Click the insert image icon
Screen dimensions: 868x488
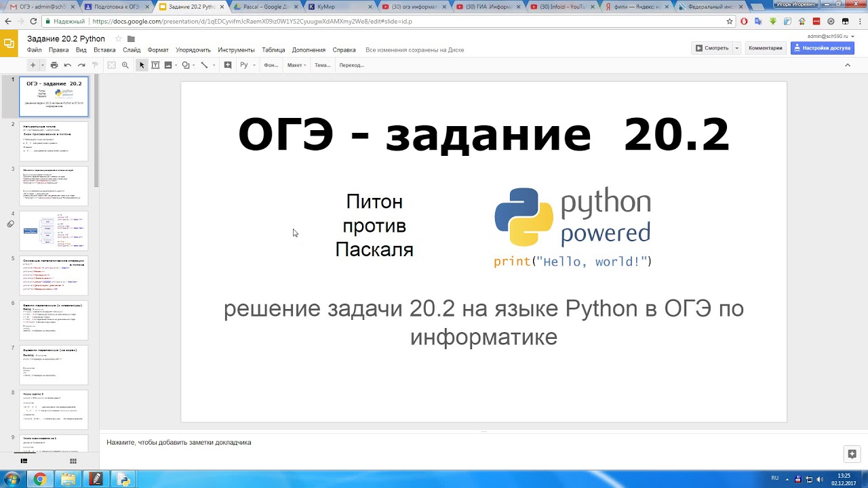tap(167, 65)
